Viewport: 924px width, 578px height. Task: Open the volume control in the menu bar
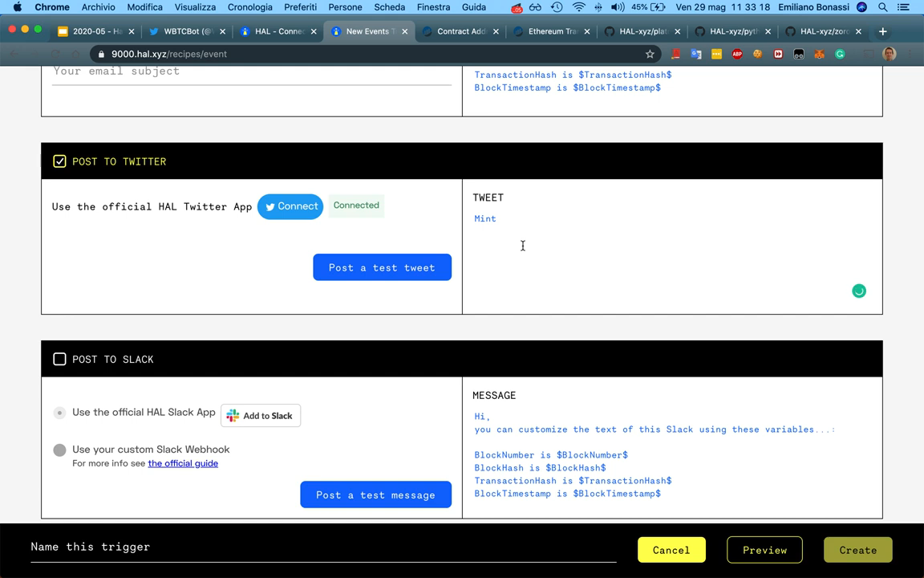618,7
